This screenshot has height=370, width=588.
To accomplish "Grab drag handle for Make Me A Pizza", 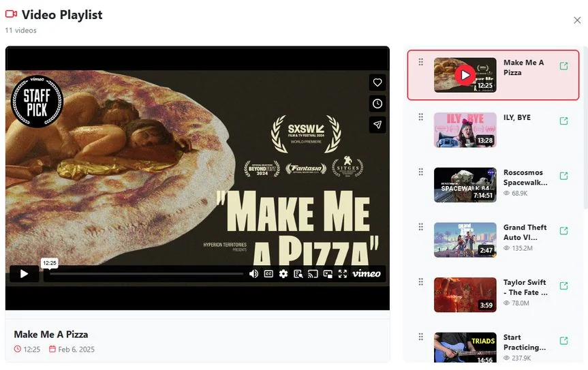I will pyautogui.click(x=421, y=62).
